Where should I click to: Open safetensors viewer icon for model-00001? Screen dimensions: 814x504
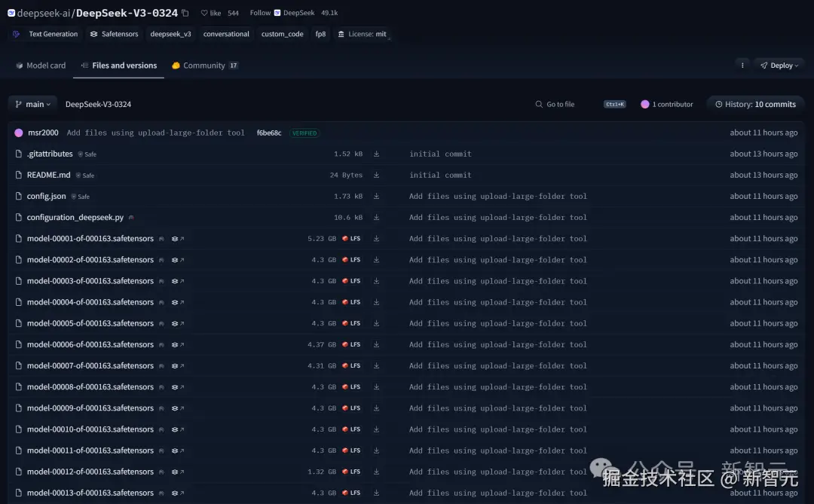point(178,239)
